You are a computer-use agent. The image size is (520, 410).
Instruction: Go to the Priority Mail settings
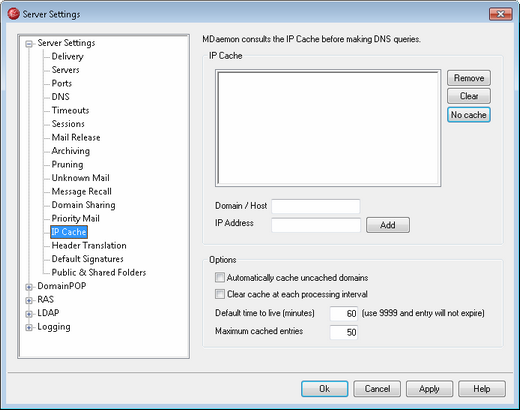pos(76,219)
